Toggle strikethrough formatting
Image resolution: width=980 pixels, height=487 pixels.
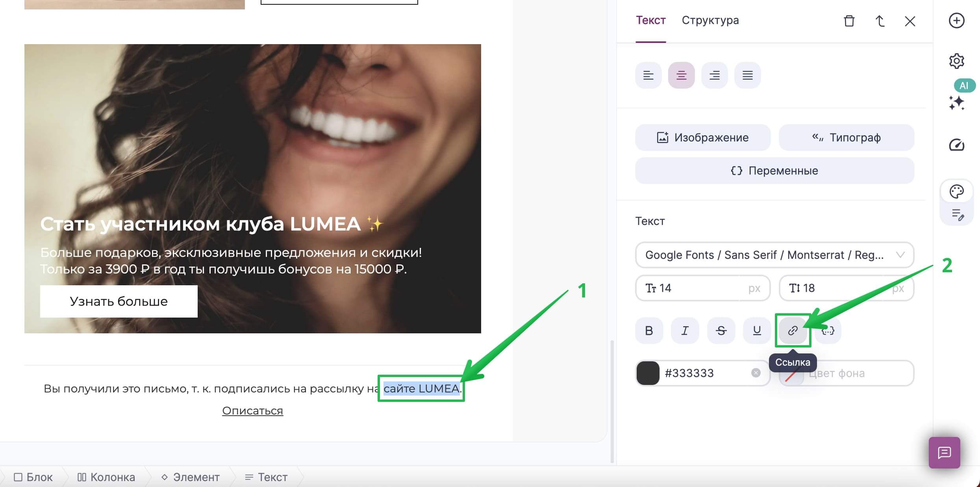point(721,330)
